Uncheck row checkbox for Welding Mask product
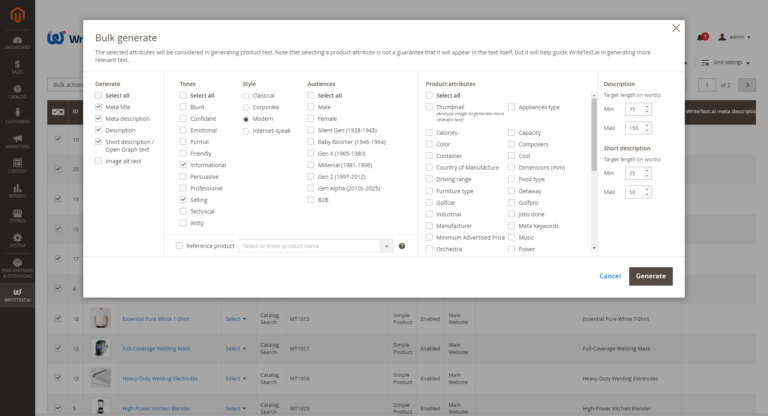The width and height of the screenshot is (768, 416). point(58,348)
